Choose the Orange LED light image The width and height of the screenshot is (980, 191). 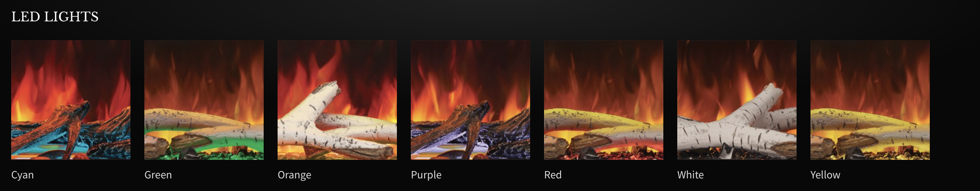(x=337, y=100)
